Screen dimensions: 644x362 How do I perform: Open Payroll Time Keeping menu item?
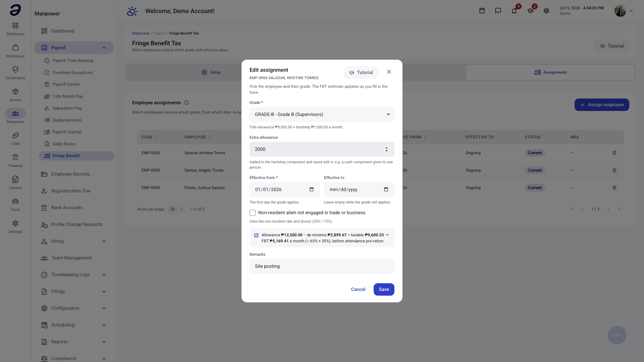coord(73,61)
